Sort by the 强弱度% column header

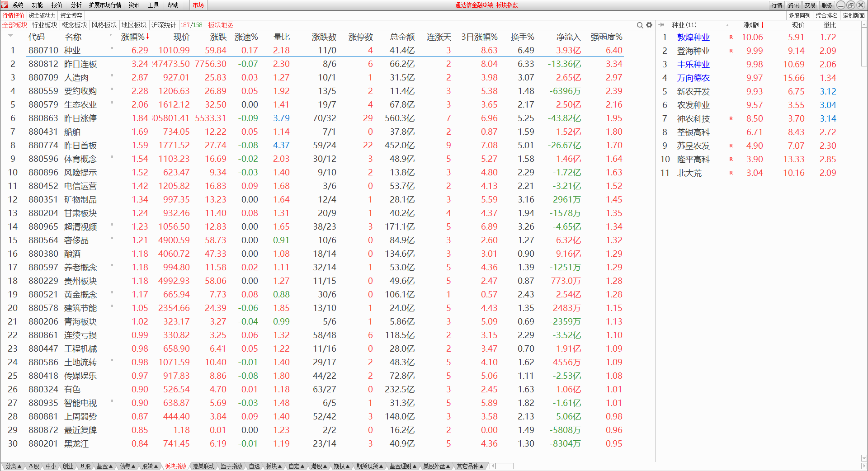point(606,37)
